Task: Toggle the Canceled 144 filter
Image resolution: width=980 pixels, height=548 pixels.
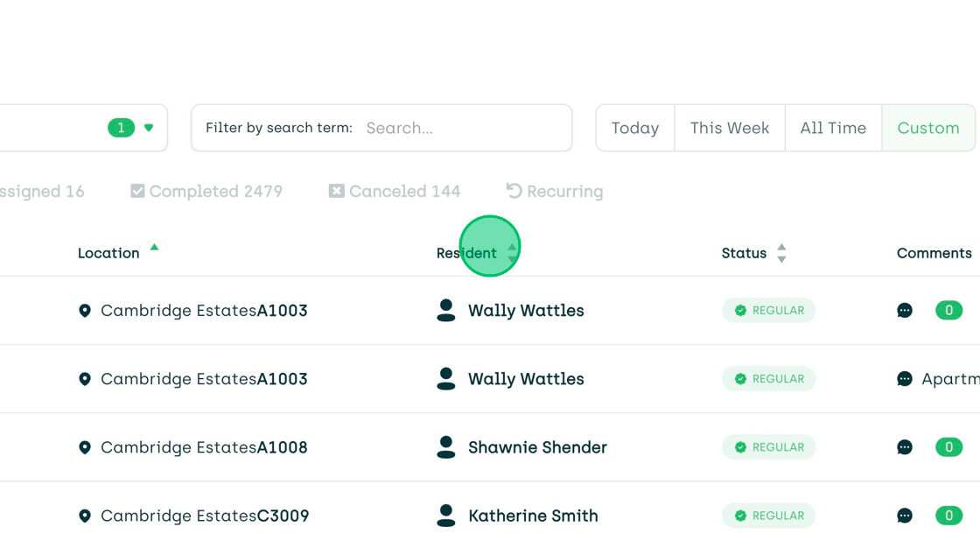Action: 337,191
